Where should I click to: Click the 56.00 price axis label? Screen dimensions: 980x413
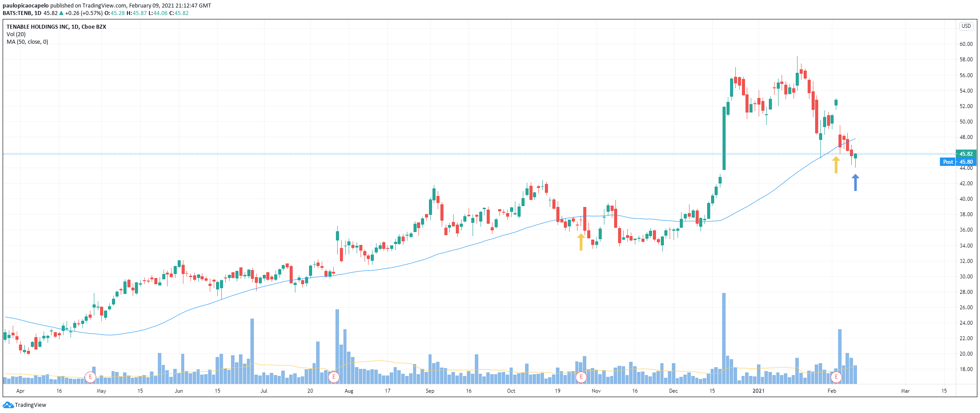pyautogui.click(x=966, y=75)
